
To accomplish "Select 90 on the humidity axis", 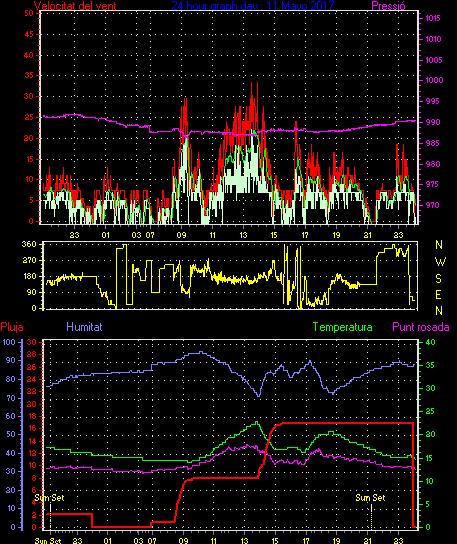I will tap(11, 360).
